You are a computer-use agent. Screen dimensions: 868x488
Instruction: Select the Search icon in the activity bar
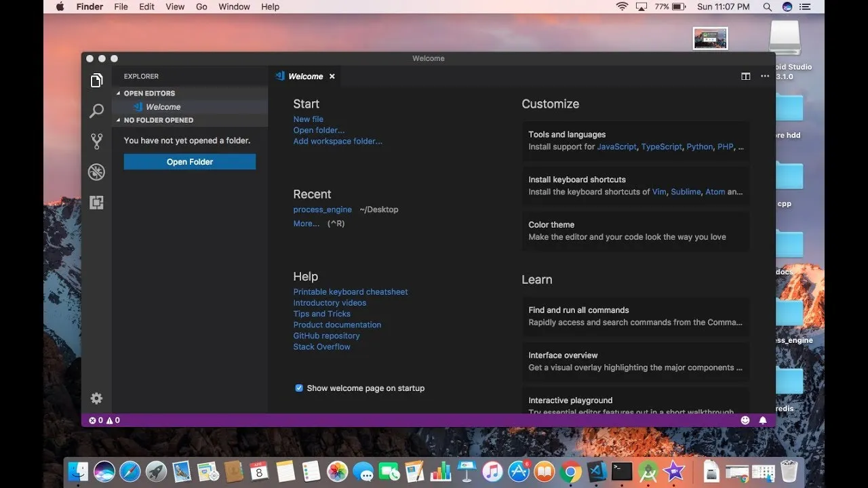(x=96, y=110)
